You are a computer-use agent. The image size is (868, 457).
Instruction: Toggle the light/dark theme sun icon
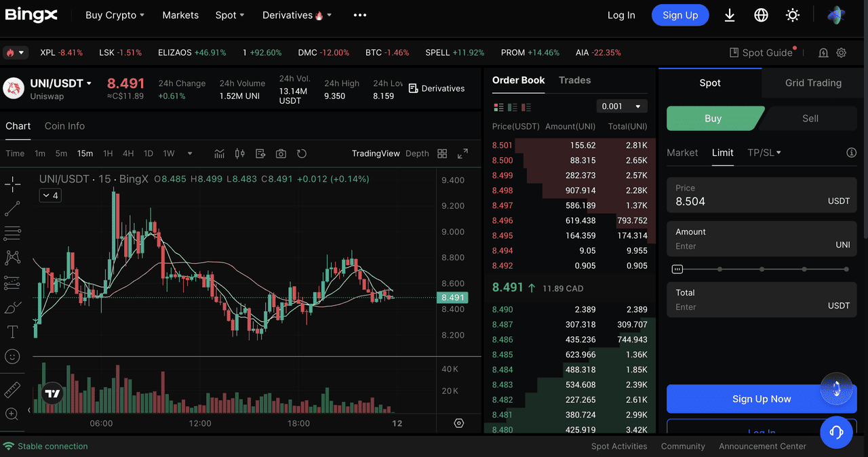pyautogui.click(x=792, y=15)
